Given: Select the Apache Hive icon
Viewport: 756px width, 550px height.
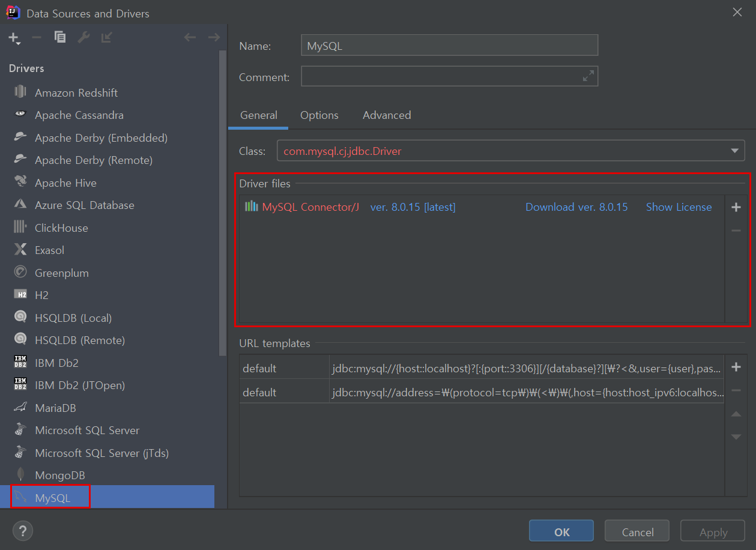Looking at the screenshot, I should coord(20,182).
